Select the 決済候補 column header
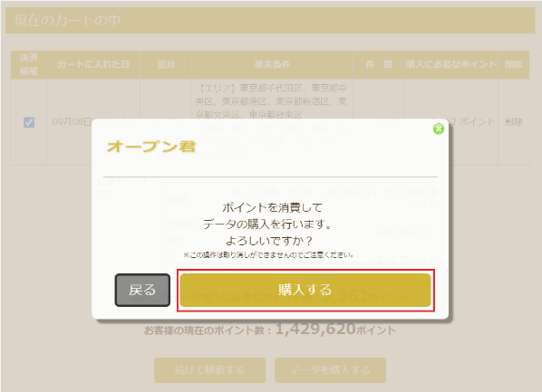The width and height of the screenshot is (542, 392). [29, 64]
